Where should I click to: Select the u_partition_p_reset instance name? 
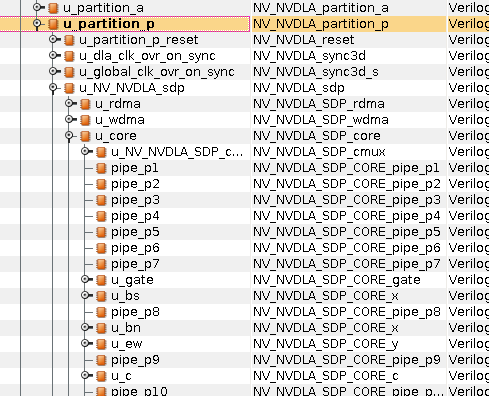pyautogui.click(x=139, y=40)
